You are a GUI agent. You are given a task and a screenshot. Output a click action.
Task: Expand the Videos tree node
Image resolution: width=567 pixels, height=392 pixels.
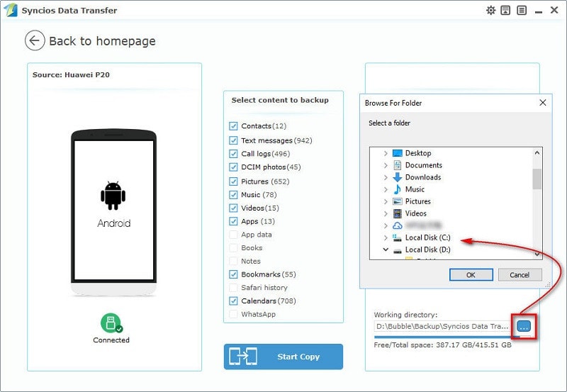[x=386, y=213]
